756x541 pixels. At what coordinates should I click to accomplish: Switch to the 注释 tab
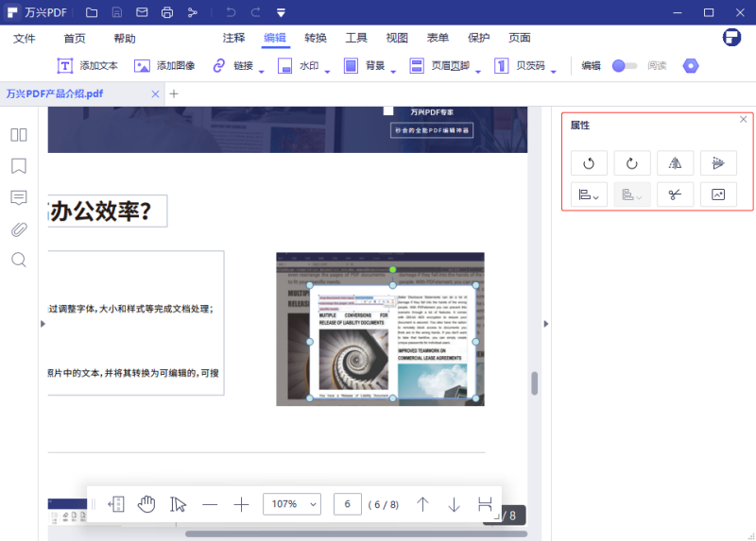click(233, 38)
